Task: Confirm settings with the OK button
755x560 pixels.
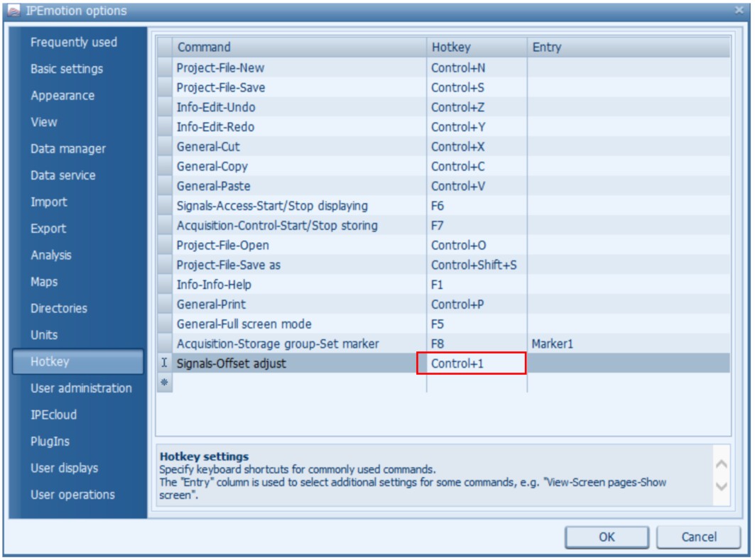Action: click(607, 537)
